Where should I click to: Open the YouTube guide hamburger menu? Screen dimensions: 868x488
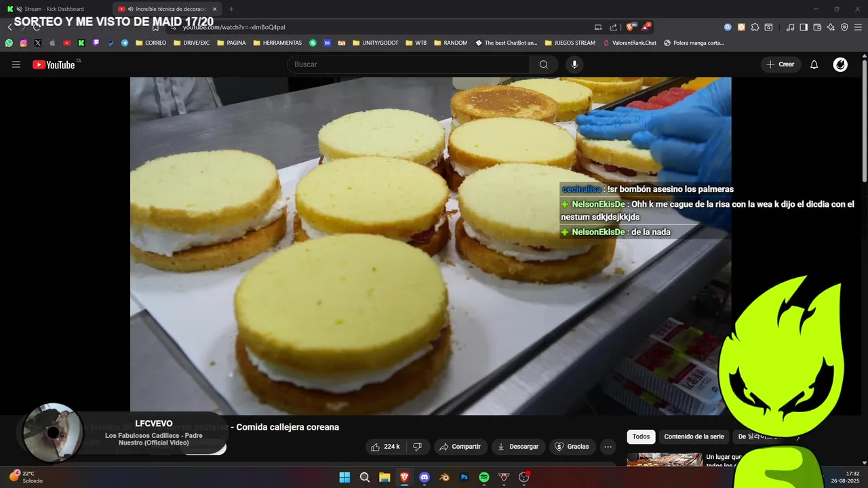pos(16,64)
